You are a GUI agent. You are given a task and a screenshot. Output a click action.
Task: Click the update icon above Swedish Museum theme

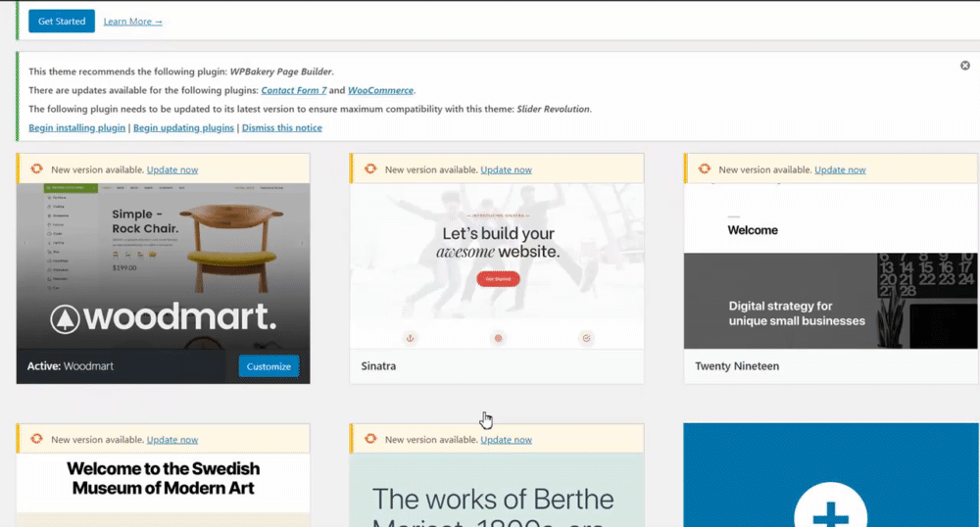[37, 438]
